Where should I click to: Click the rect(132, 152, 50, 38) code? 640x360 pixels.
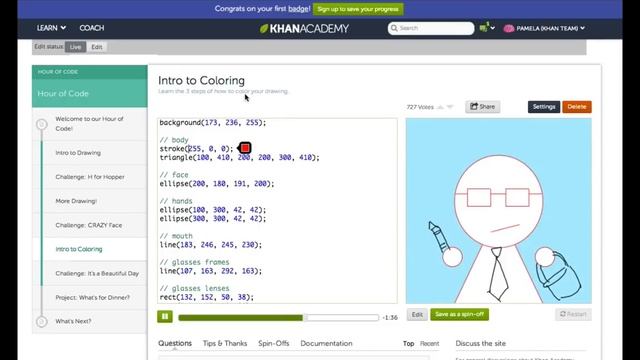(x=207, y=297)
